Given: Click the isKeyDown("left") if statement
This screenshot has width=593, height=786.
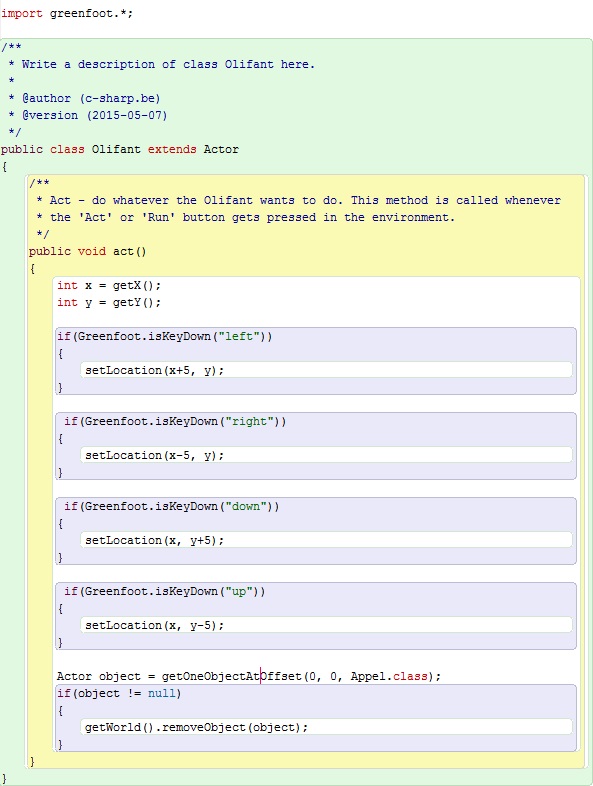Looking at the screenshot, I should tap(164, 336).
